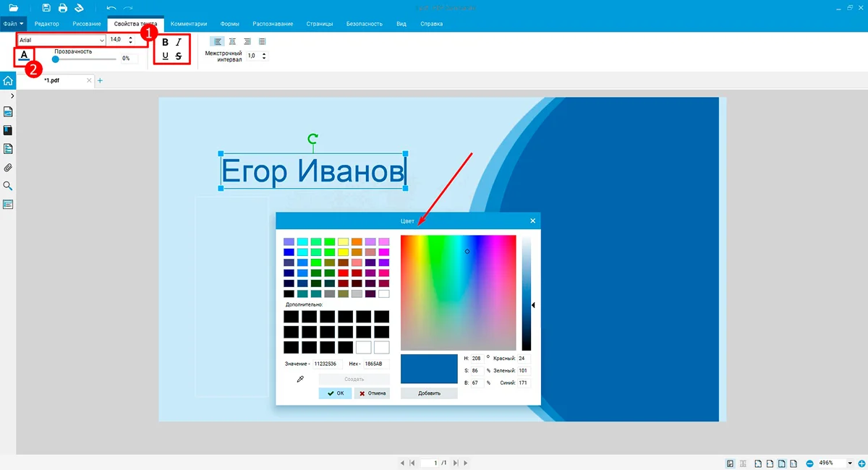
Task: Toggle bold text formatting
Action: pyautogui.click(x=166, y=43)
